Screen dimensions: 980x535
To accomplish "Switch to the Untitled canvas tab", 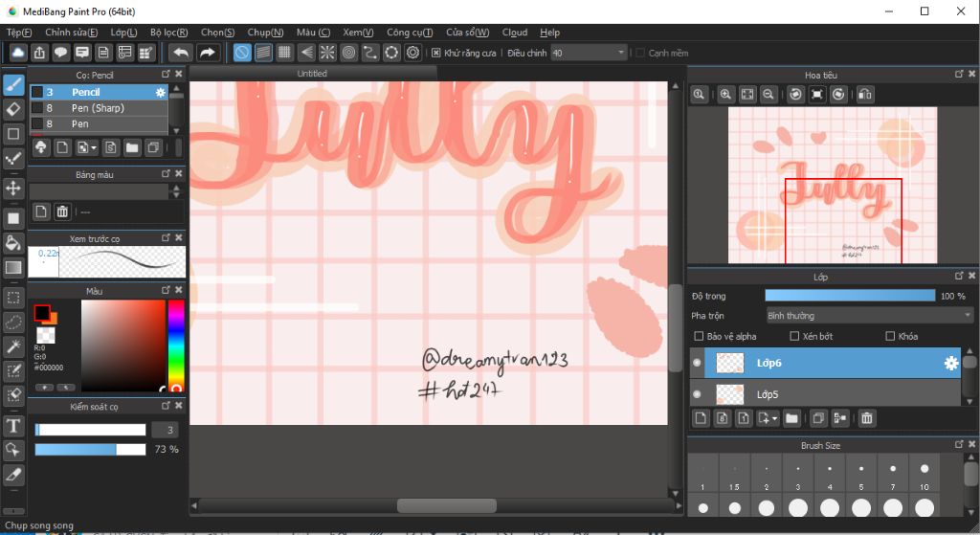I will (312, 74).
